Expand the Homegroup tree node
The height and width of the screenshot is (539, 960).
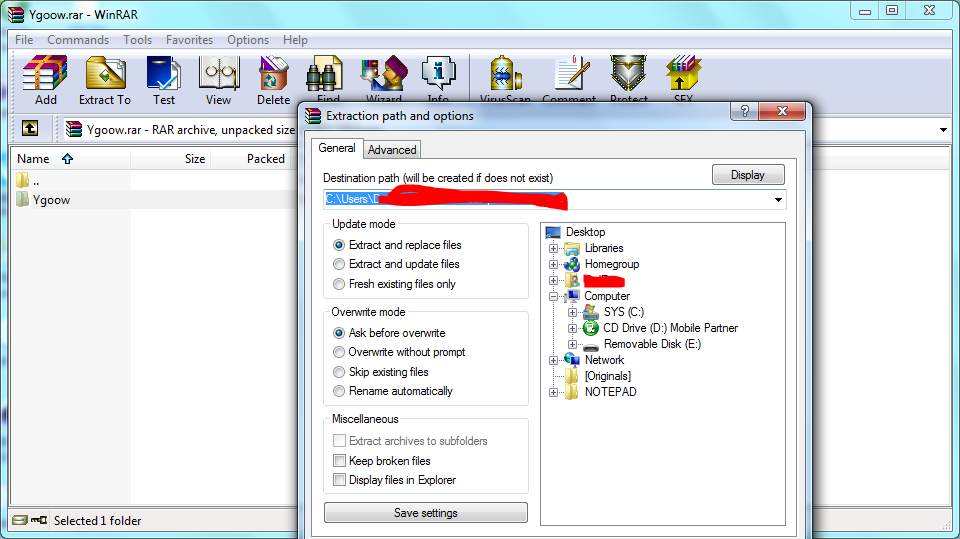coord(553,264)
